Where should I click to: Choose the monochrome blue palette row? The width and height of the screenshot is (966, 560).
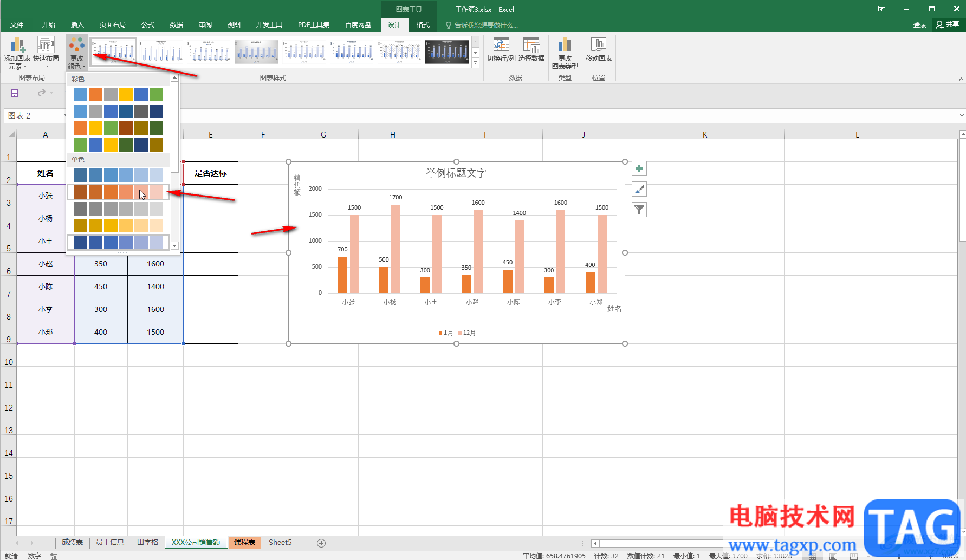[118, 175]
